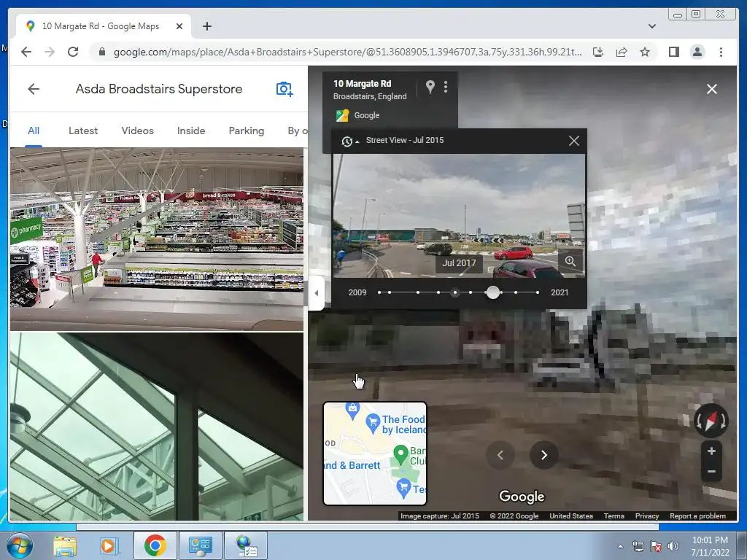747x560 pixels.
Task: Open the Parking photos tab
Action: [x=247, y=131]
